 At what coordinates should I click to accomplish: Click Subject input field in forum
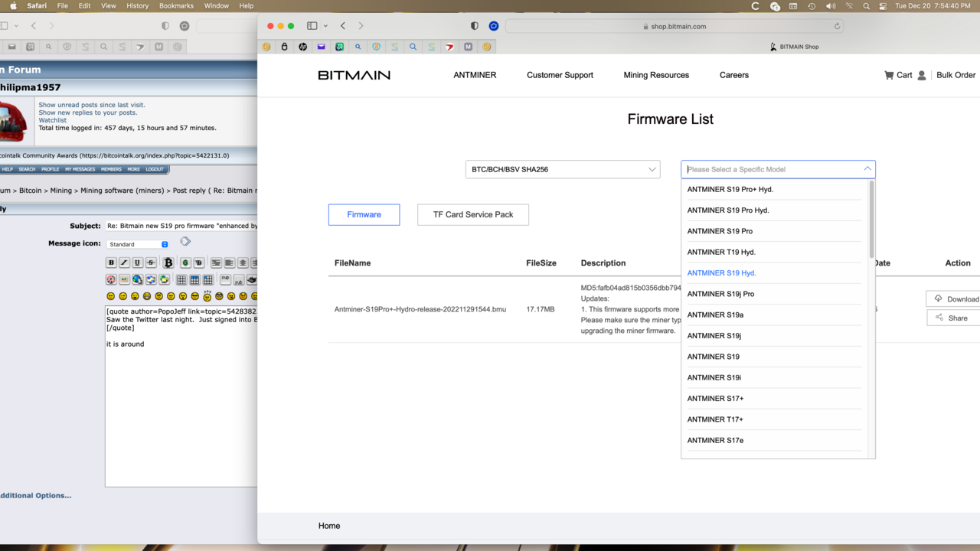pos(181,226)
